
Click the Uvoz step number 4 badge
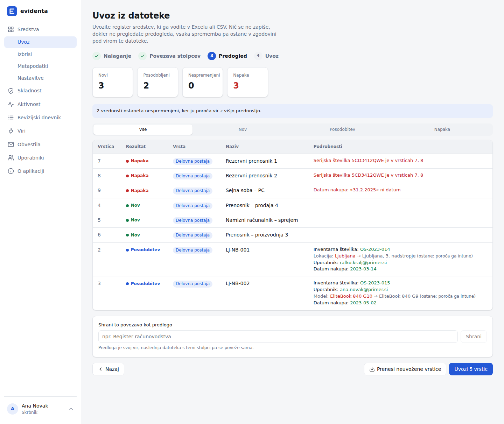click(x=258, y=56)
